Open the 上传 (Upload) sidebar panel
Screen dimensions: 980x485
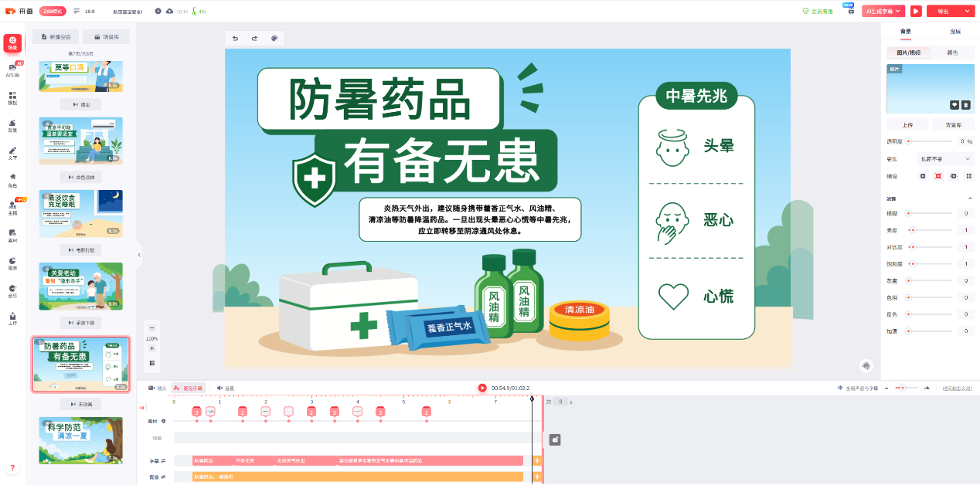12,318
